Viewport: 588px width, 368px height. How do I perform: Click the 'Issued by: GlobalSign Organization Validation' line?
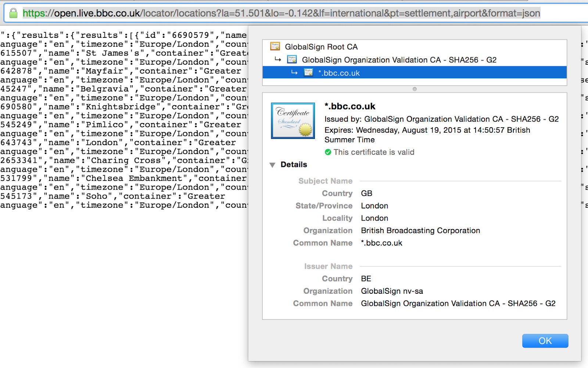click(x=441, y=119)
